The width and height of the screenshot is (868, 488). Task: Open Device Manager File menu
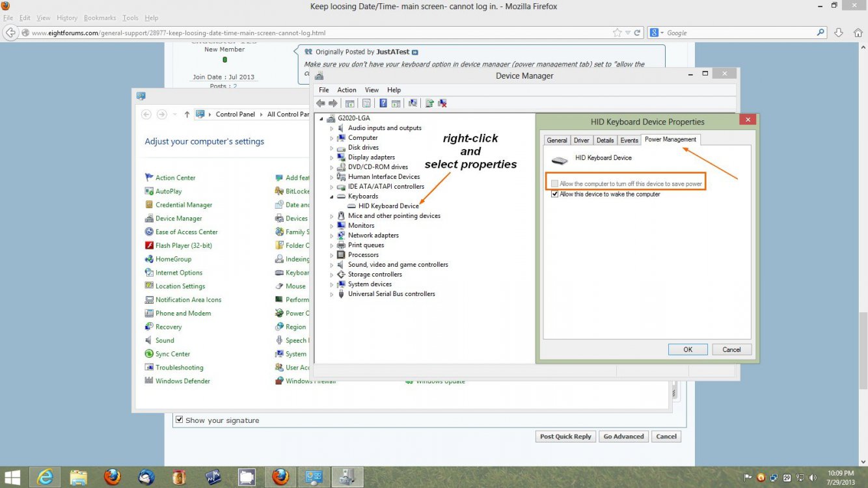point(323,90)
